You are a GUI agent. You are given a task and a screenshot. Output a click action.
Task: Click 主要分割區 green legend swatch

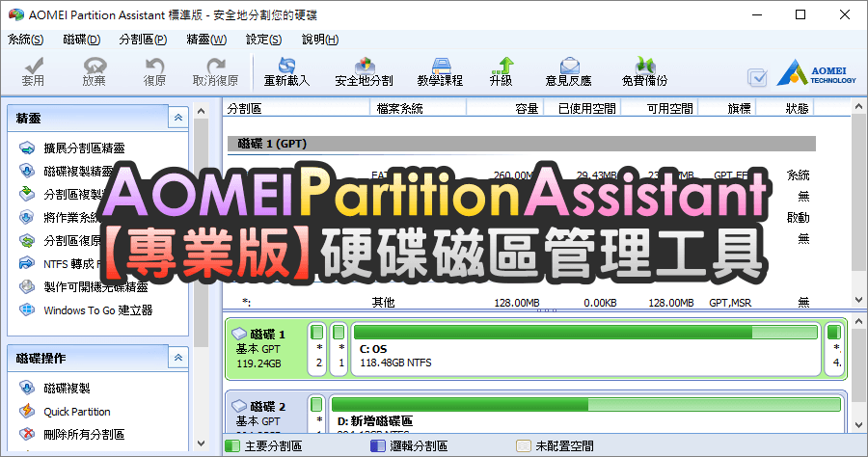coord(233,446)
